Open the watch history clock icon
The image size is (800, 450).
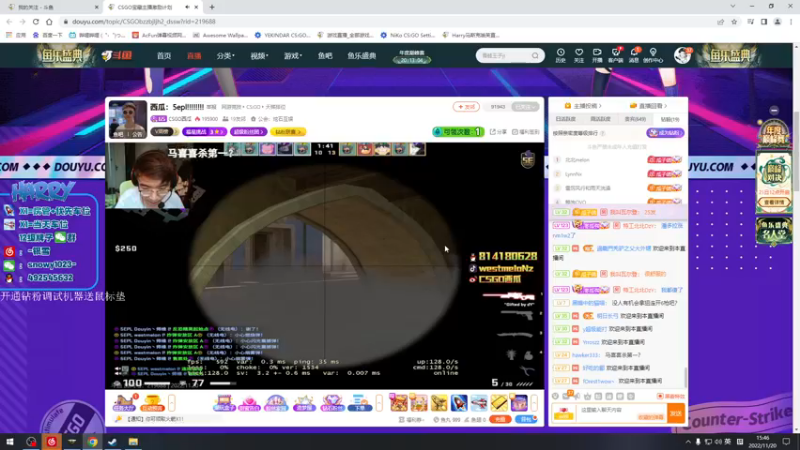(560, 55)
